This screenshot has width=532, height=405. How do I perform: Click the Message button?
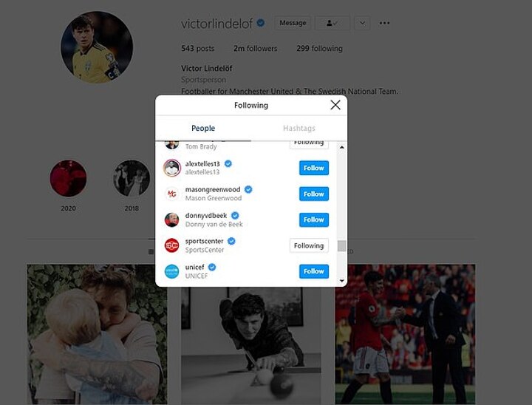pos(293,23)
